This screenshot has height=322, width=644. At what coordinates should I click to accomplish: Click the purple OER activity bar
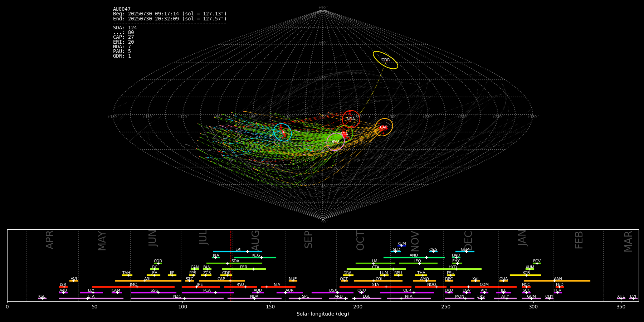coord(407,293)
